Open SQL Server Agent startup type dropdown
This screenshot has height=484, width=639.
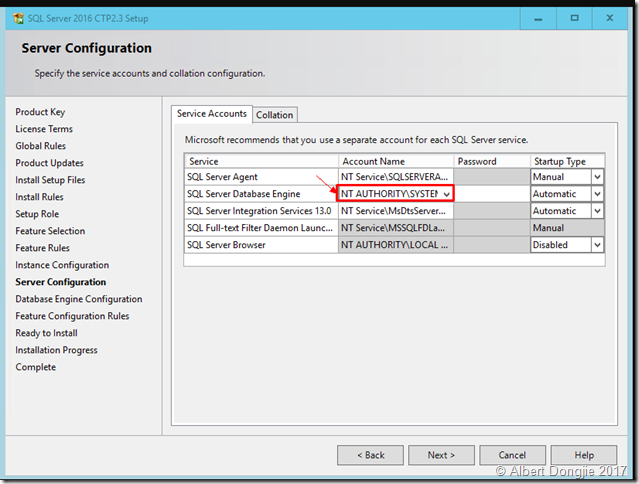pyautogui.click(x=597, y=177)
